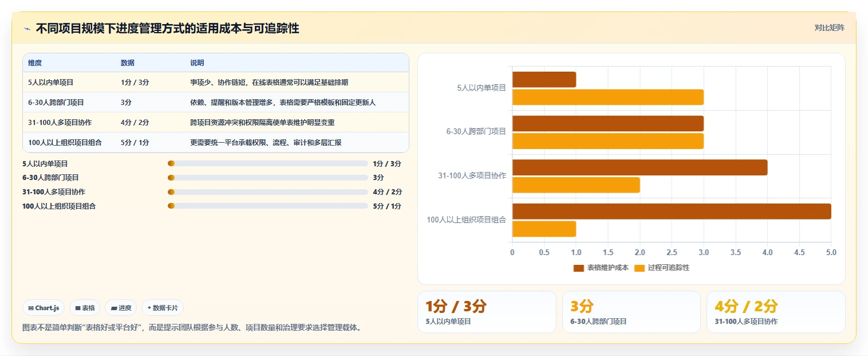Select table cell 6-30人跨部门项目
The height and width of the screenshot is (356, 868).
click(56, 103)
